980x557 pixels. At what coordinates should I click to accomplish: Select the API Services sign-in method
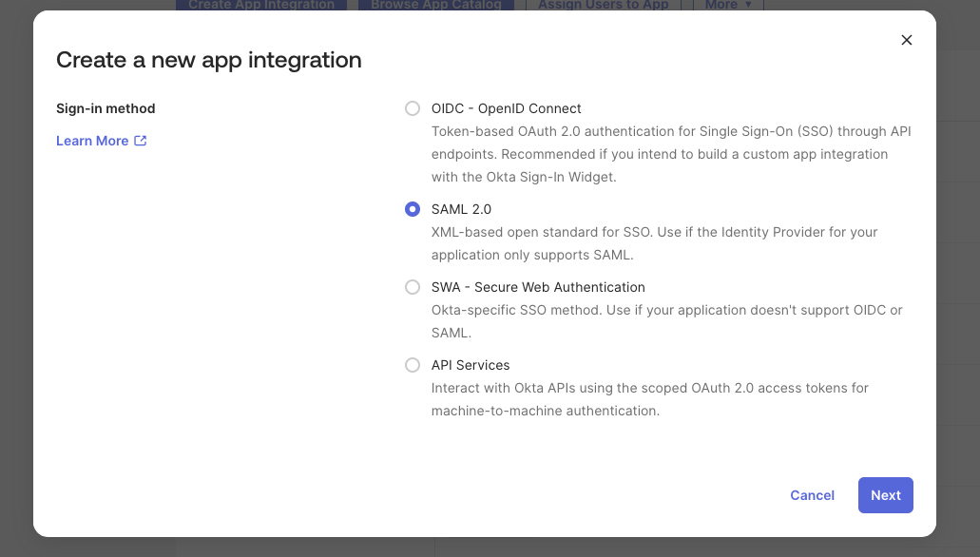[413, 365]
